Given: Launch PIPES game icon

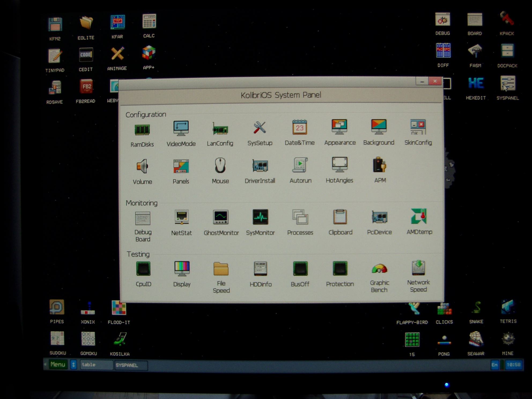Looking at the screenshot, I should (57, 307).
